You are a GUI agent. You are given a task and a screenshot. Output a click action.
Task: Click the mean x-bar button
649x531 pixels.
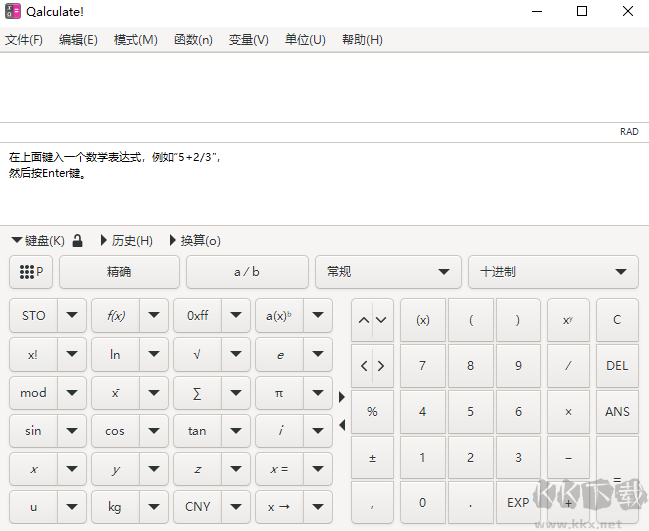(115, 393)
